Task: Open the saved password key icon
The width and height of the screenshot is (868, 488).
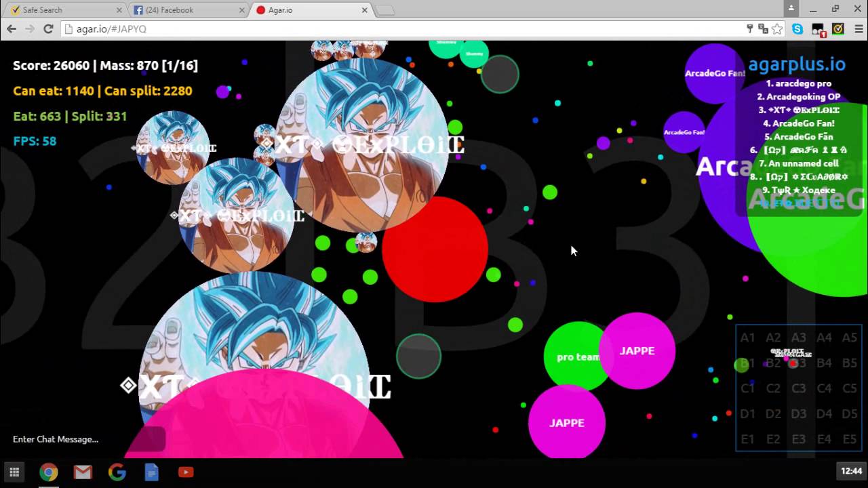Action: [x=750, y=28]
